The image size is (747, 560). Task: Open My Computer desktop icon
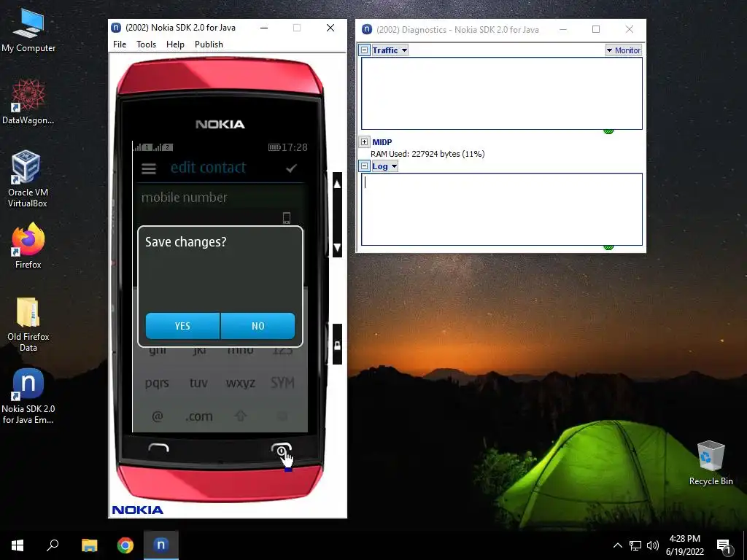tap(28, 31)
